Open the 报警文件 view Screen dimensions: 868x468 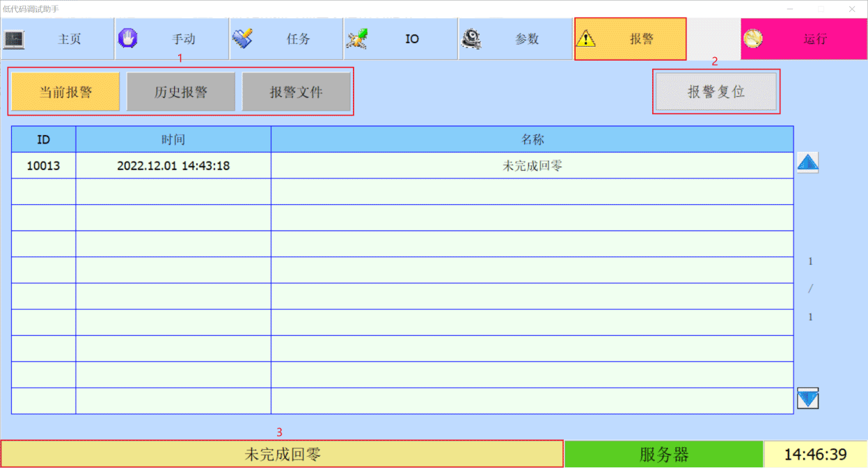point(297,92)
